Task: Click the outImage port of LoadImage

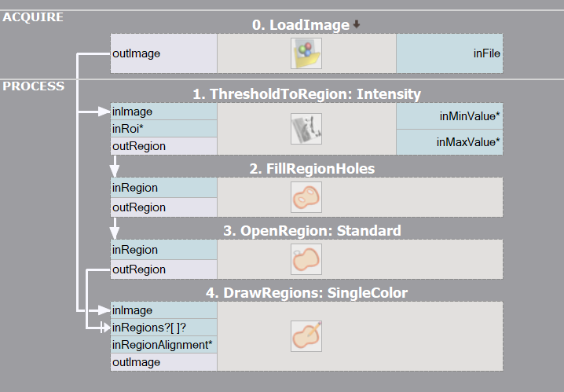Action: [x=163, y=54]
